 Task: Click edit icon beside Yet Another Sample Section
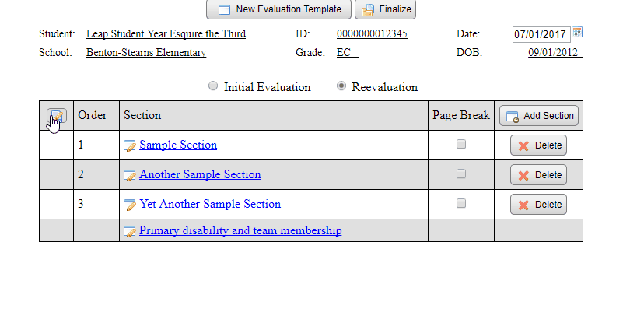point(130,205)
